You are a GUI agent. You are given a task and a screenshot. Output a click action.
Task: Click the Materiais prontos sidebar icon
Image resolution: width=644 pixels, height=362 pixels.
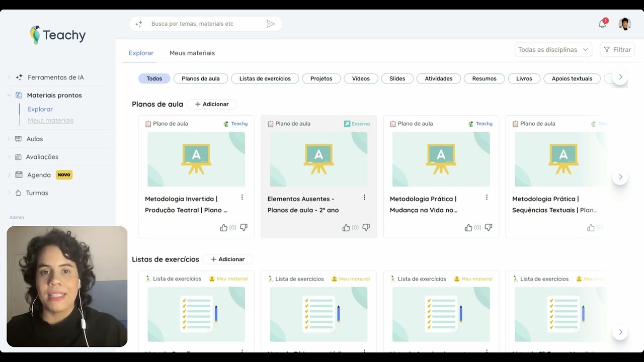click(x=19, y=95)
